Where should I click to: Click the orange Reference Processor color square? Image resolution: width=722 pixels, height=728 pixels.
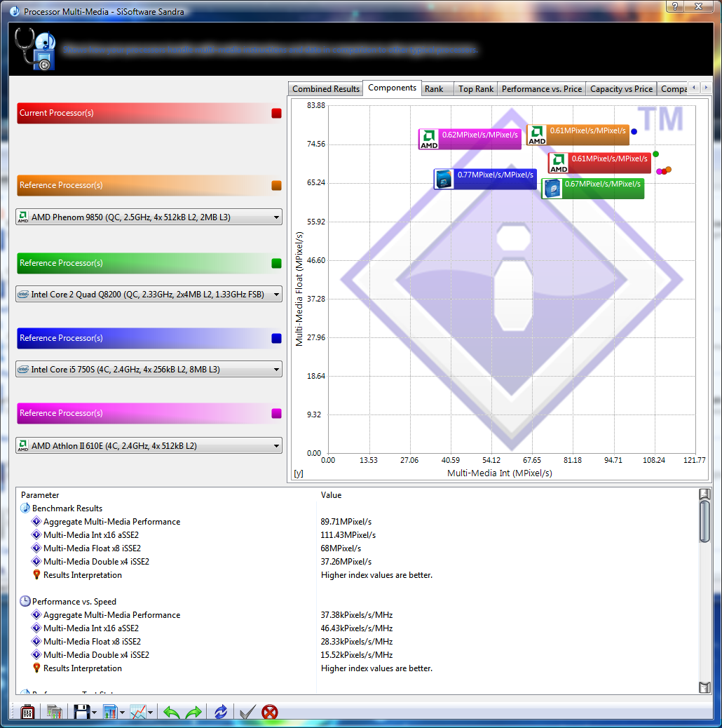click(277, 186)
